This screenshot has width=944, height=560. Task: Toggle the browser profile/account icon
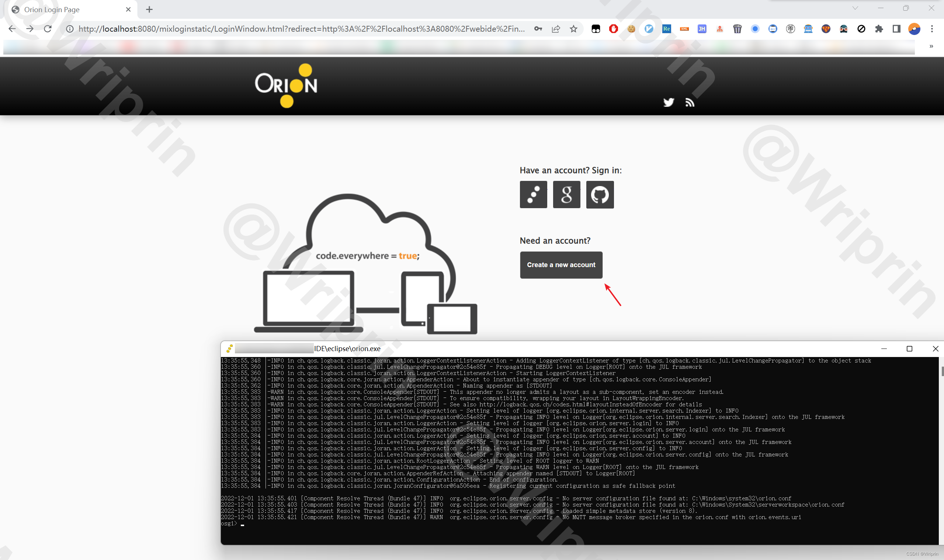tap(914, 29)
